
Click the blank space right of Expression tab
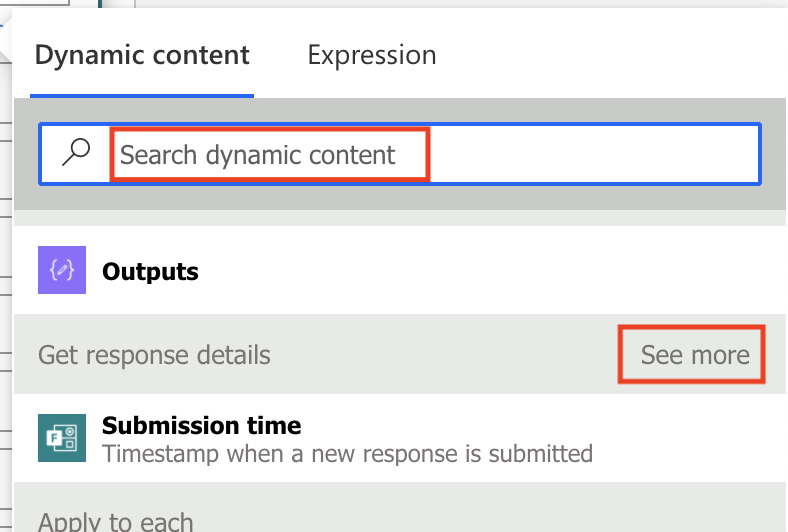(x=608, y=55)
